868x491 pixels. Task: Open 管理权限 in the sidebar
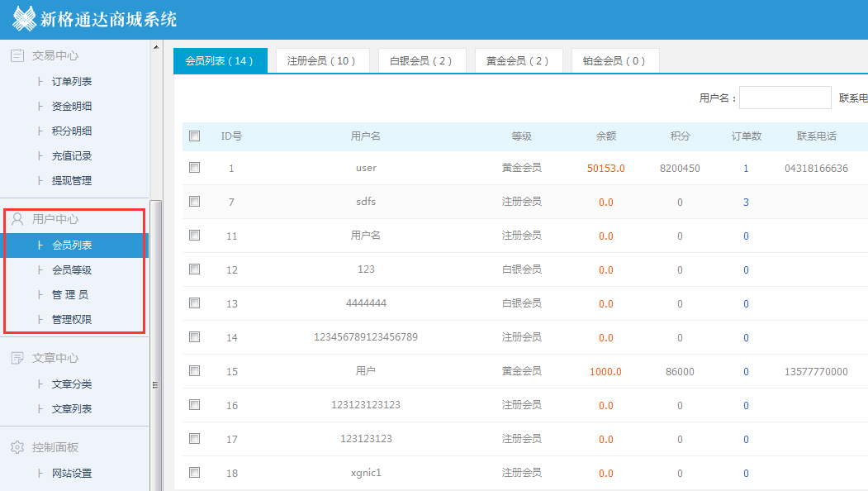(x=72, y=320)
